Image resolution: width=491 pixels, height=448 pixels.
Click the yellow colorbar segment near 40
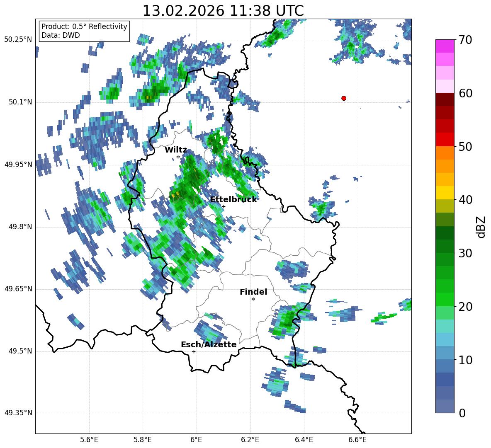[445, 193]
